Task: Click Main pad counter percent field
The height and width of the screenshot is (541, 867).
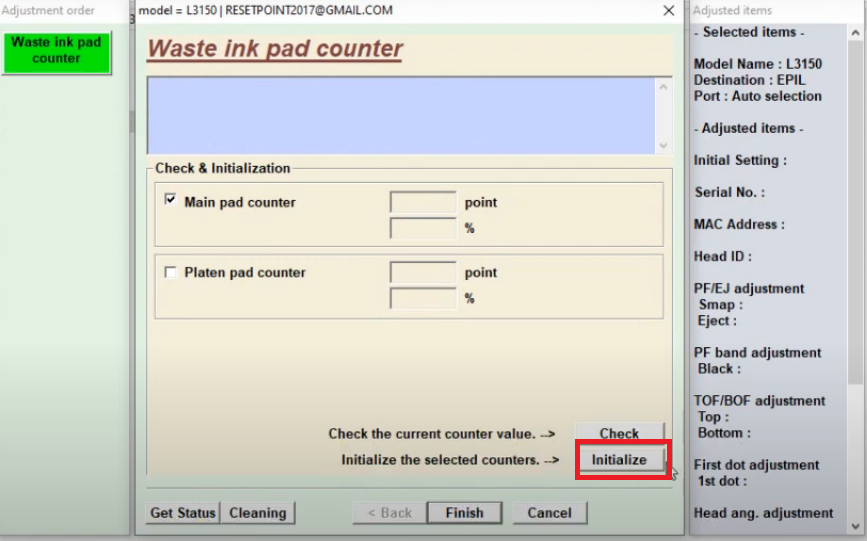Action: click(422, 229)
